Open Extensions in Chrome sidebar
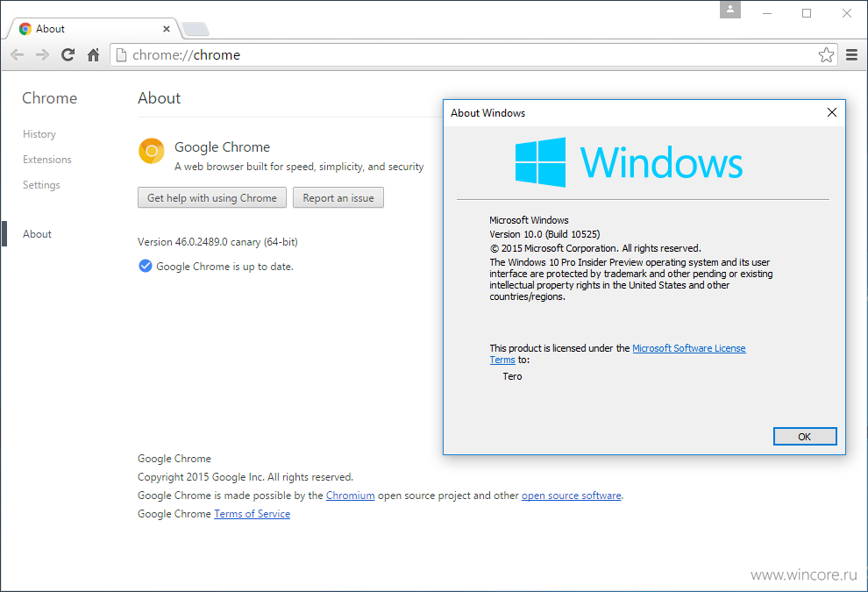Viewport: 868px width, 592px height. (47, 160)
